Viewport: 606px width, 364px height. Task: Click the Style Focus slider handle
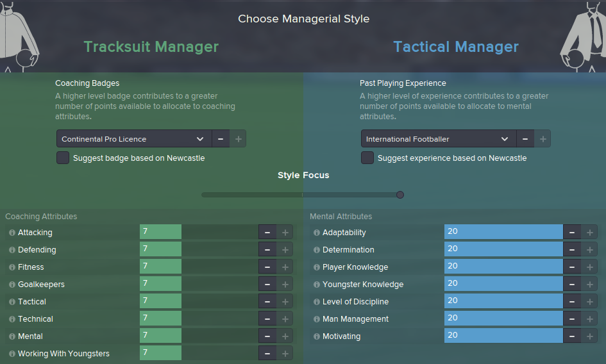pyautogui.click(x=400, y=195)
